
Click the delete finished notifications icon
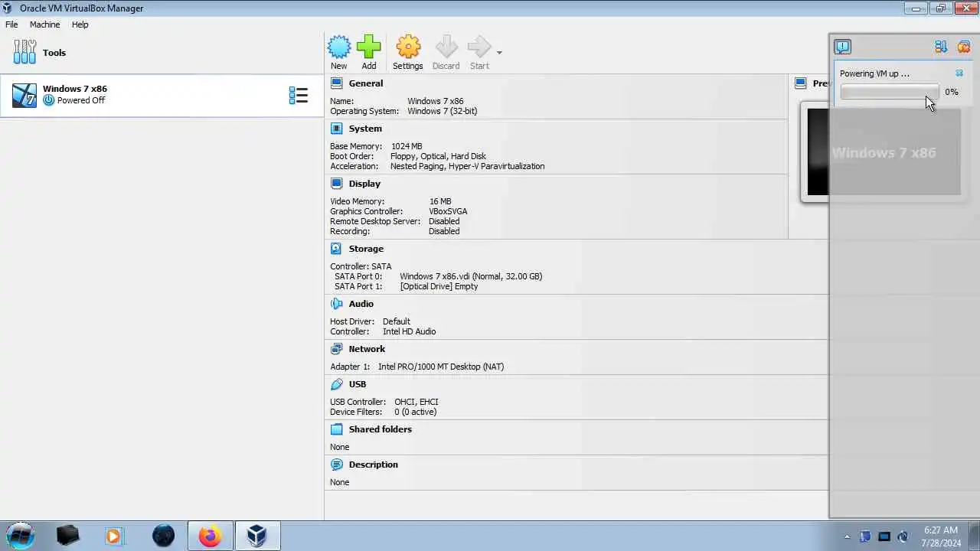pos(964,47)
